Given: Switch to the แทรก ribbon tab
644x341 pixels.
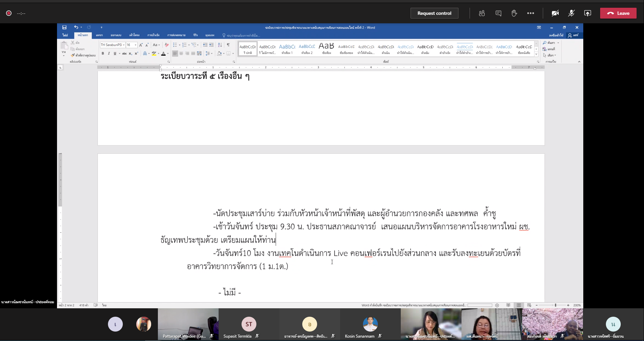Looking at the screenshot, I should (99, 35).
